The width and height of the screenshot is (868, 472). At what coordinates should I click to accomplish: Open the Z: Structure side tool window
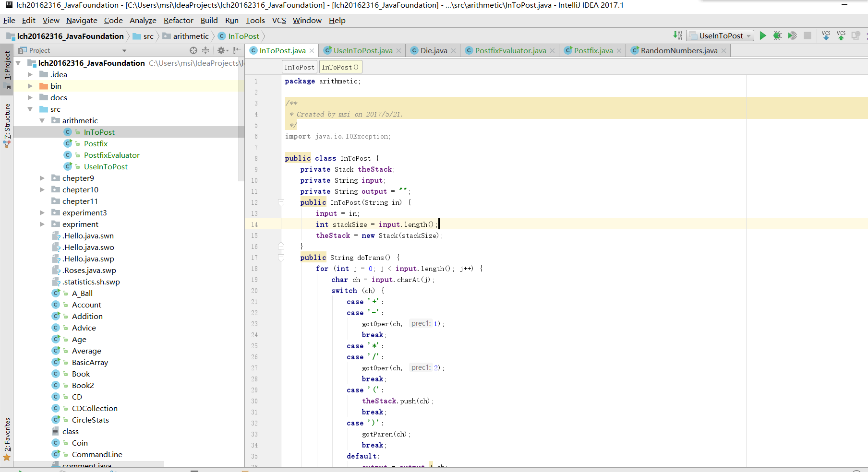coord(7,125)
